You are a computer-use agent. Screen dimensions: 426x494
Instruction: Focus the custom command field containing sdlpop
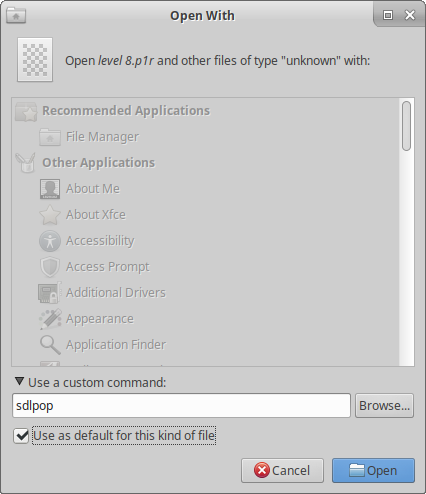point(181,406)
